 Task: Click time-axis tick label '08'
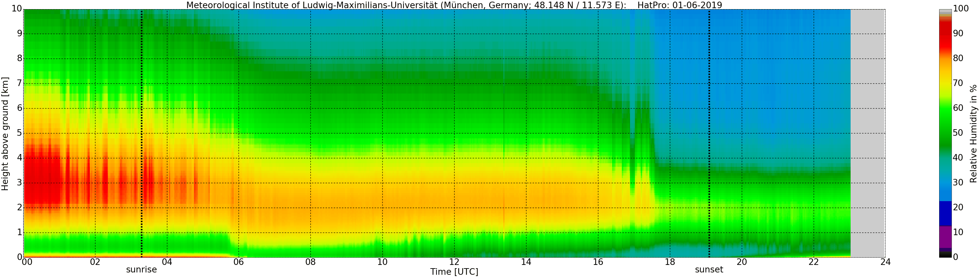310,262
